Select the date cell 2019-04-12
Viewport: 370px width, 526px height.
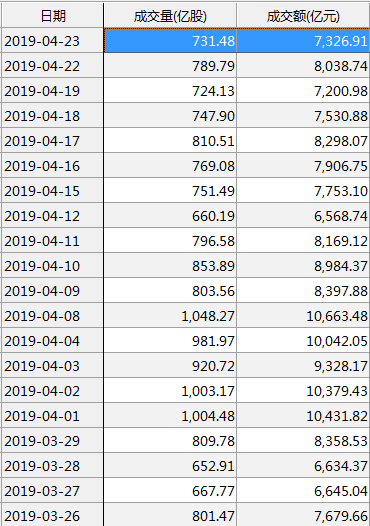pyautogui.click(x=52, y=216)
